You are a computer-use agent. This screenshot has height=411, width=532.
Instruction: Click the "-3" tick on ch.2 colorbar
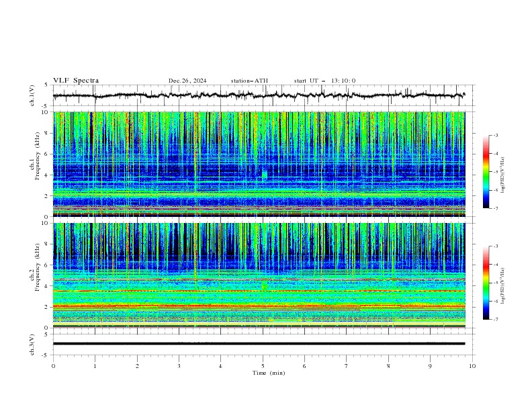[x=496, y=246]
